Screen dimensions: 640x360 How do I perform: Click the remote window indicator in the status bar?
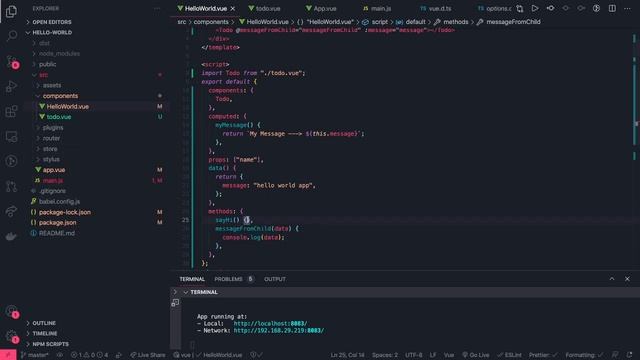(x=8, y=355)
